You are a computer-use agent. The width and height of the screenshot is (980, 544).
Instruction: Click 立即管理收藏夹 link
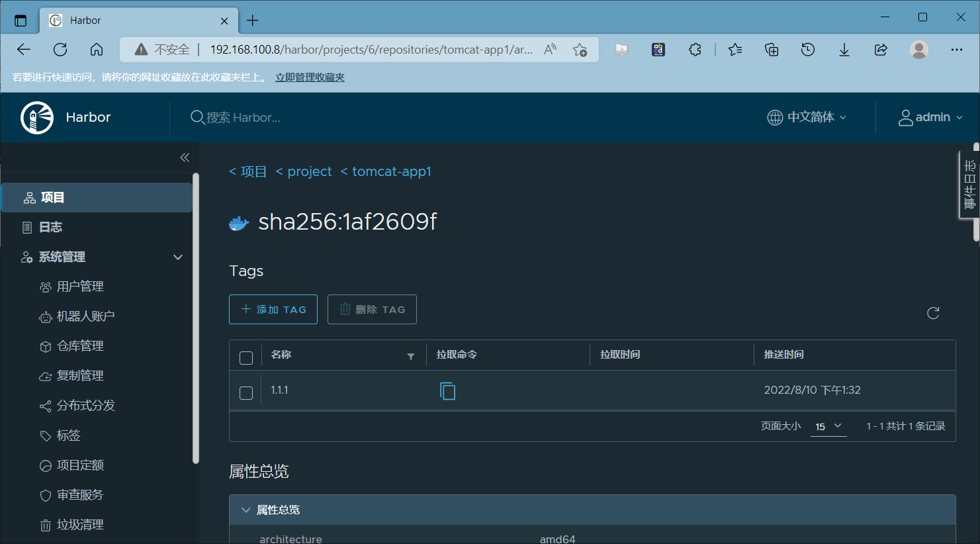tap(310, 77)
